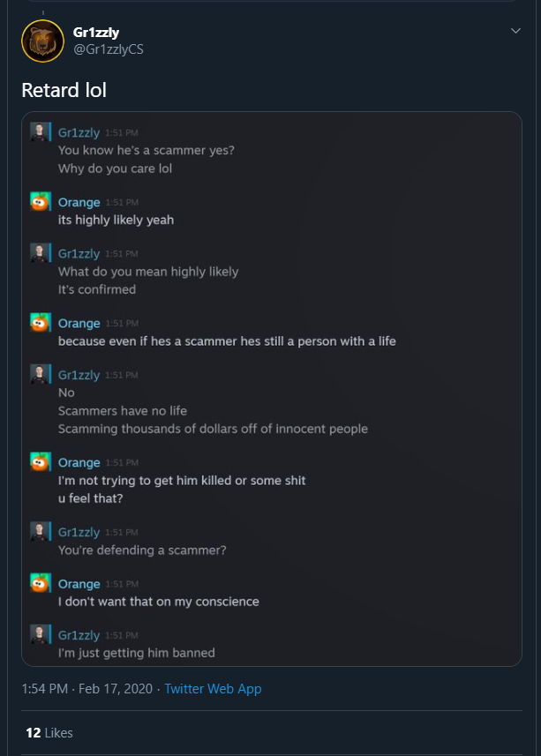
Task: Open the Twitter Web App source link
Action: 213,688
